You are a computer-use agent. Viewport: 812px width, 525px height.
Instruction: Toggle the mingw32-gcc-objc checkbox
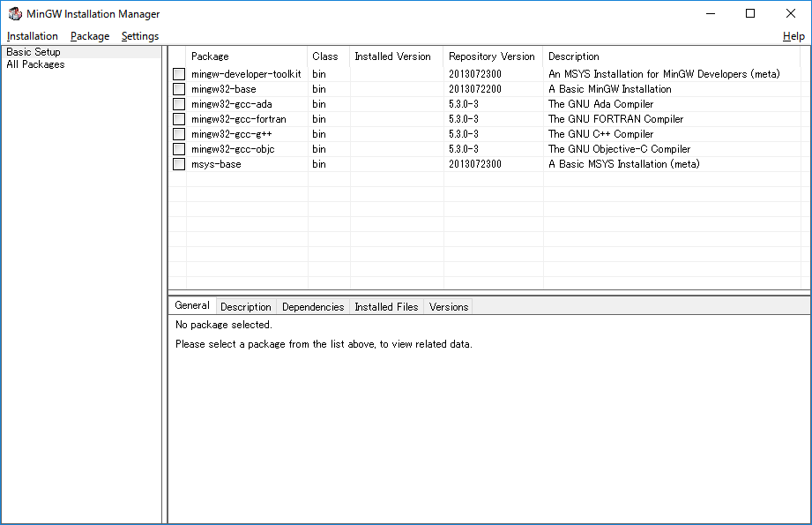point(179,149)
